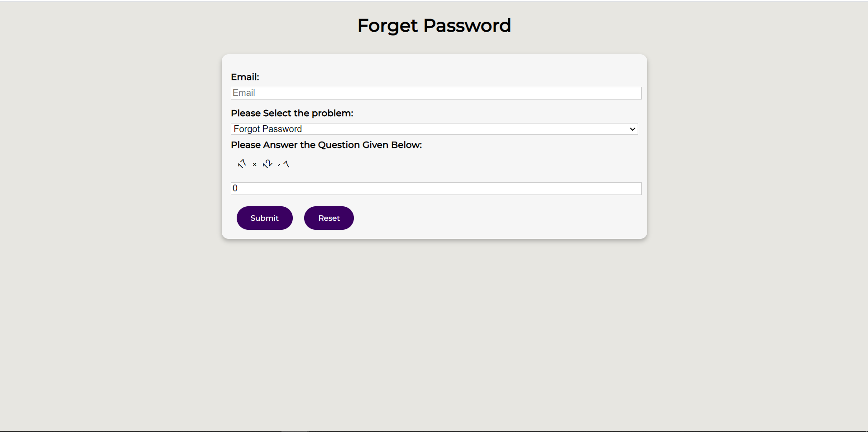Image resolution: width=868 pixels, height=432 pixels.
Task: Click the dropdown chevron on the problem selector
Action: [x=632, y=129]
